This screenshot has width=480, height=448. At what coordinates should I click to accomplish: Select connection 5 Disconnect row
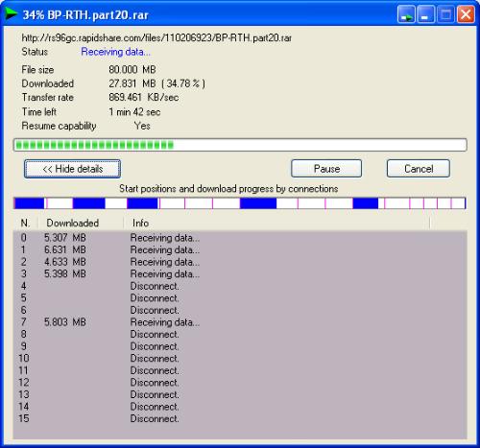click(240, 298)
